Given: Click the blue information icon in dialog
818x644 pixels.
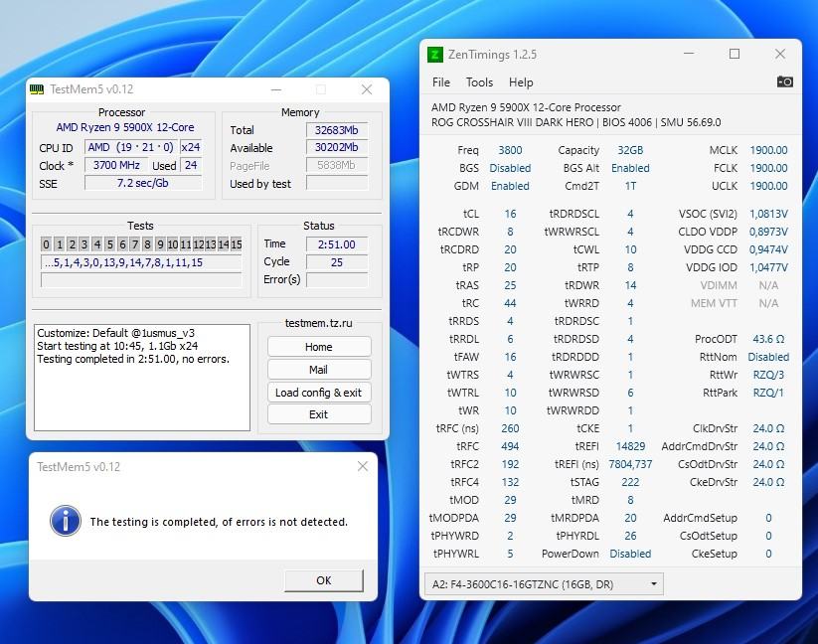Looking at the screenshot, I should click(66, 521).
